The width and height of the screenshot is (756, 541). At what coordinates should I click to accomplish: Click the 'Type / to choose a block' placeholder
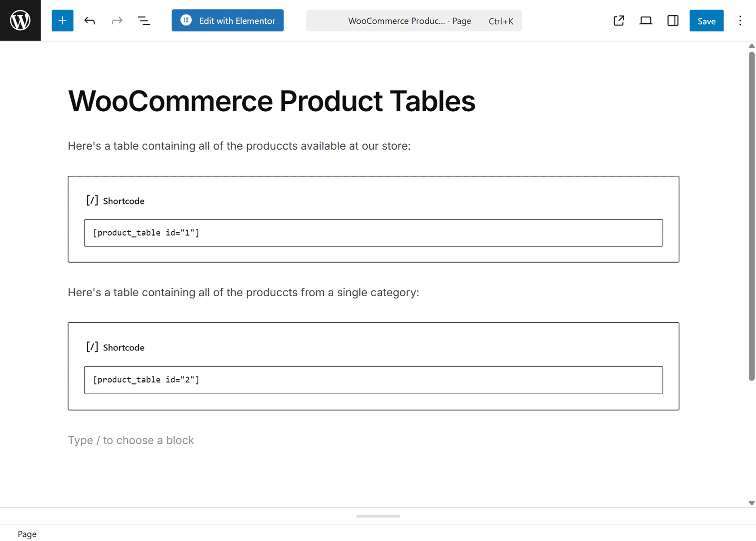131,440
